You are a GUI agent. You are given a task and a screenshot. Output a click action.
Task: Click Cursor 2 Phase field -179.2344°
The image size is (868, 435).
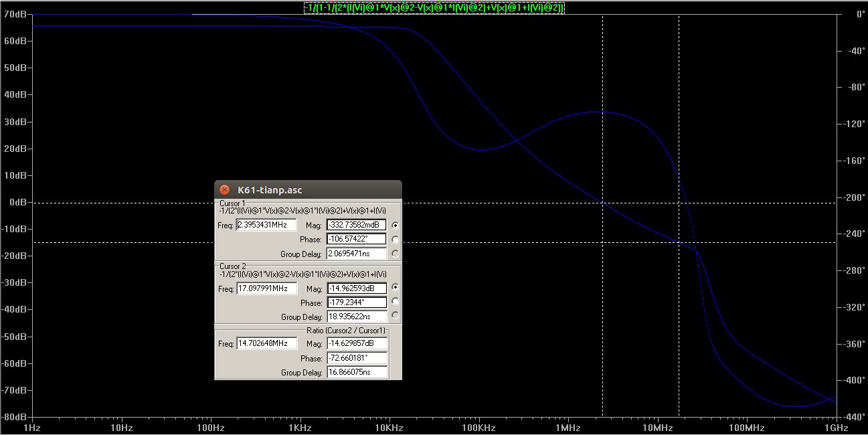pos(357,302)
